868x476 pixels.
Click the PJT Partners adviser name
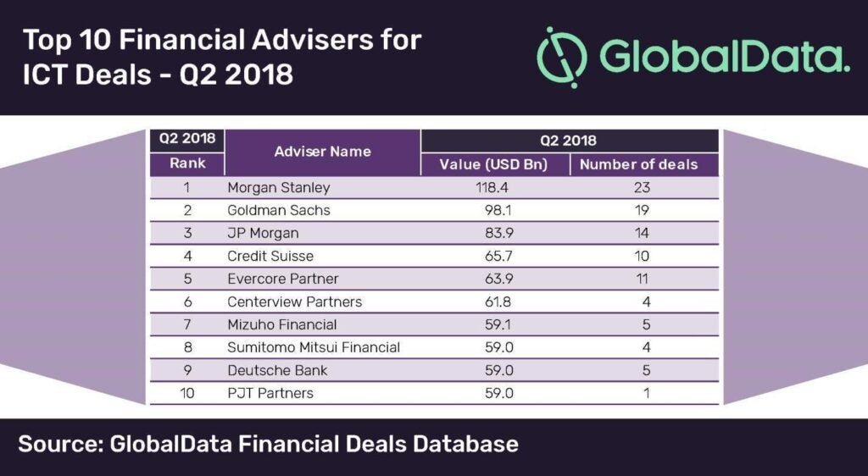point(270,393)
